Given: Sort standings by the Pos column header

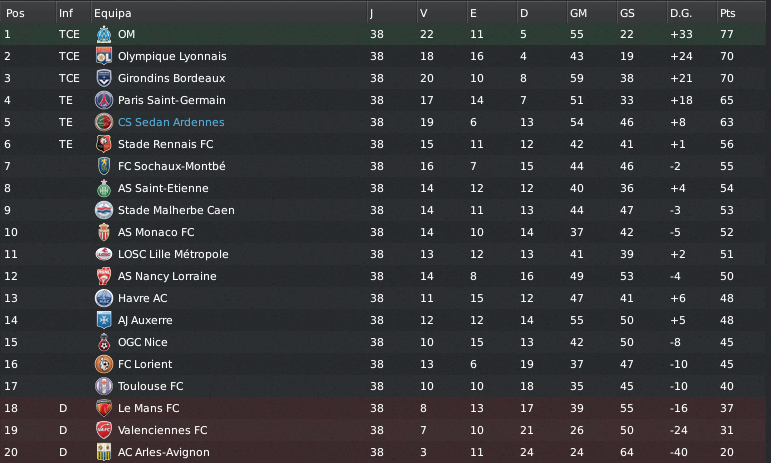Looking at the screenshot, I should [x=15, y=13].
